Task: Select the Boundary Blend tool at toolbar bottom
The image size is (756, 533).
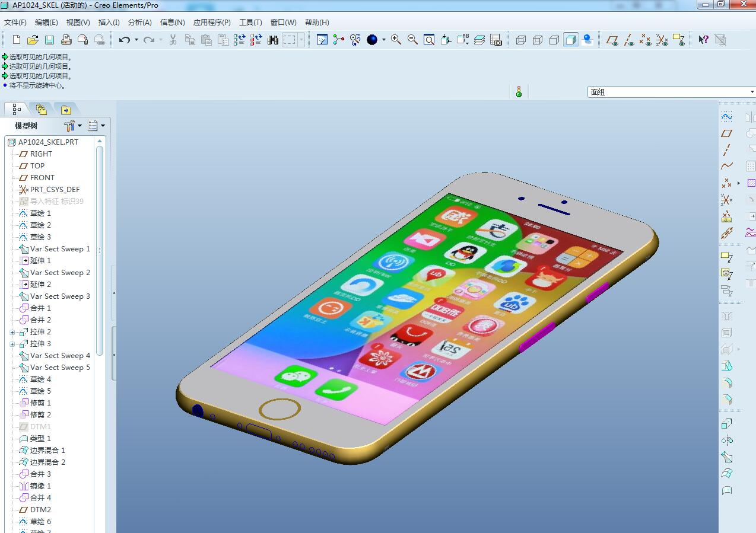Action: click(x=726, y=474)
